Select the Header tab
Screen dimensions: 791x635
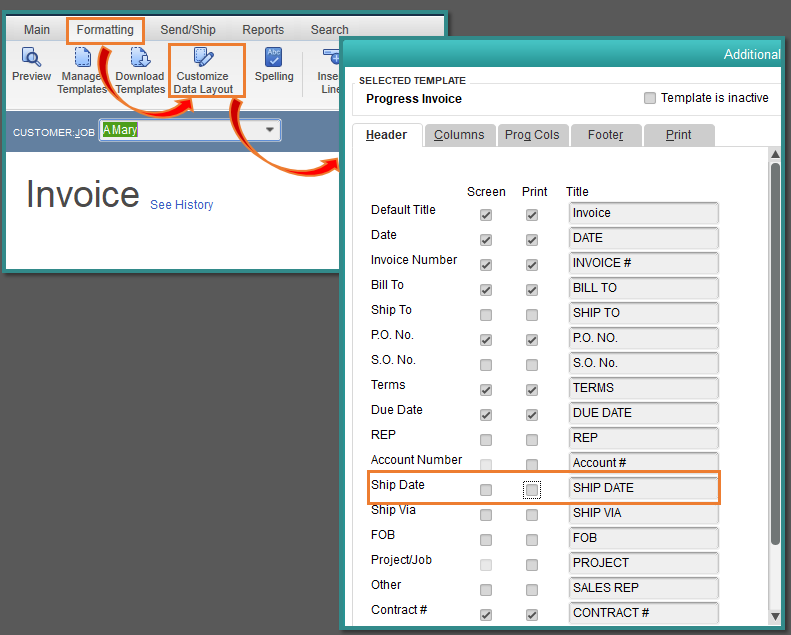click(x=386, y=135)
